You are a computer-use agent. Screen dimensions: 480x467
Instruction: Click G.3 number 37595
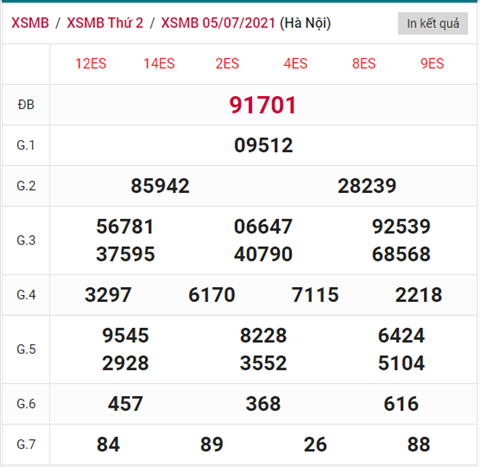coord(125,254)
